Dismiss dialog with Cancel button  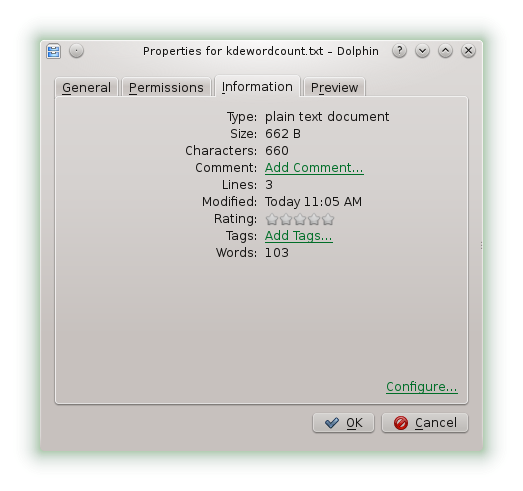pos(425,423)
